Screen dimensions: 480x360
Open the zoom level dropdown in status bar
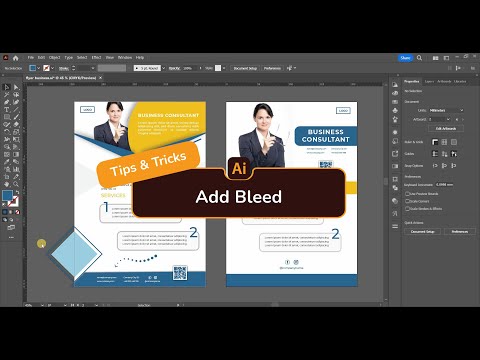point(42,305)
